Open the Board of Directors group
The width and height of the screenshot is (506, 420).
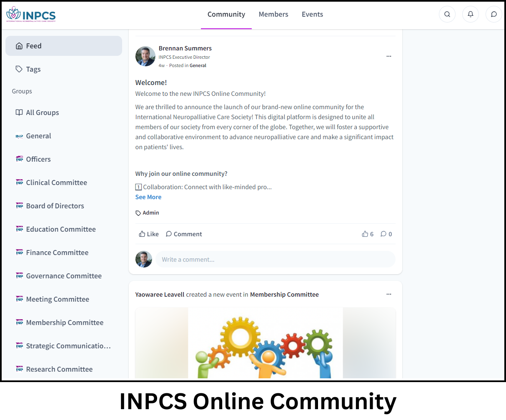[64, 206]
